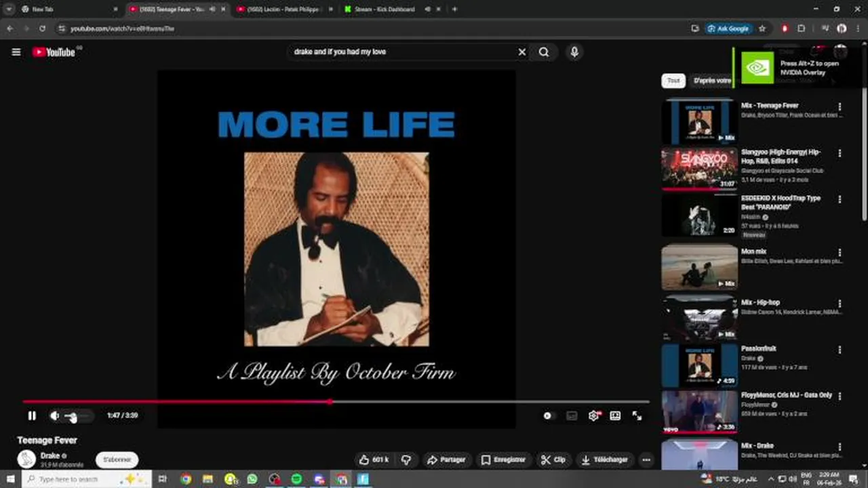Image resolution: width=868 pixels, height=488 pixels.
Task: Open the 'Mon mix' playlist title
Action: [753, 251]
